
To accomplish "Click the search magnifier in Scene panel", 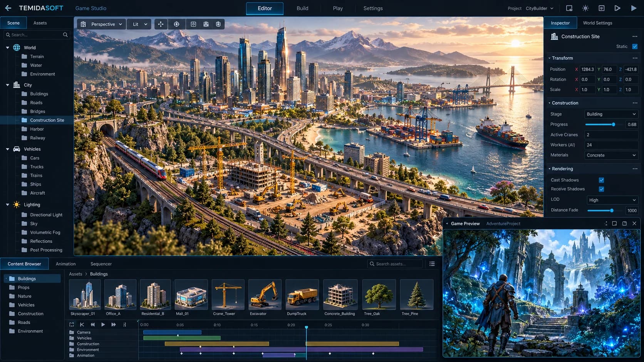I will pyautogui.click(x=65, y=35).
